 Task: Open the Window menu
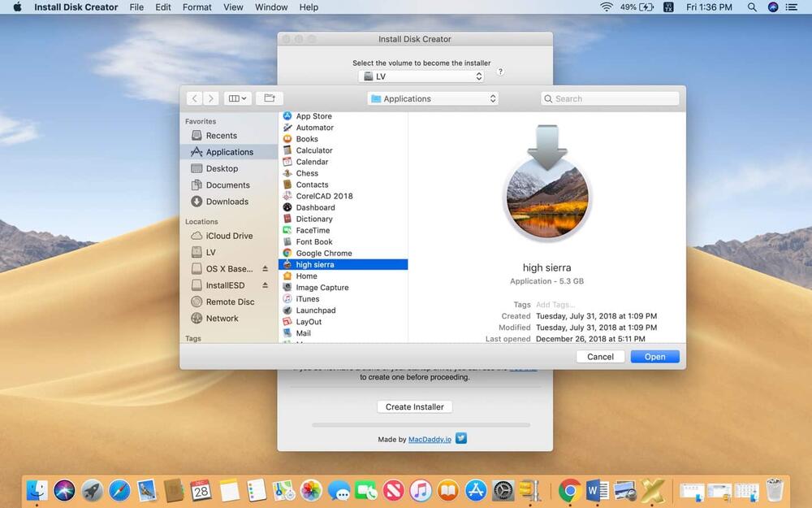270,7
